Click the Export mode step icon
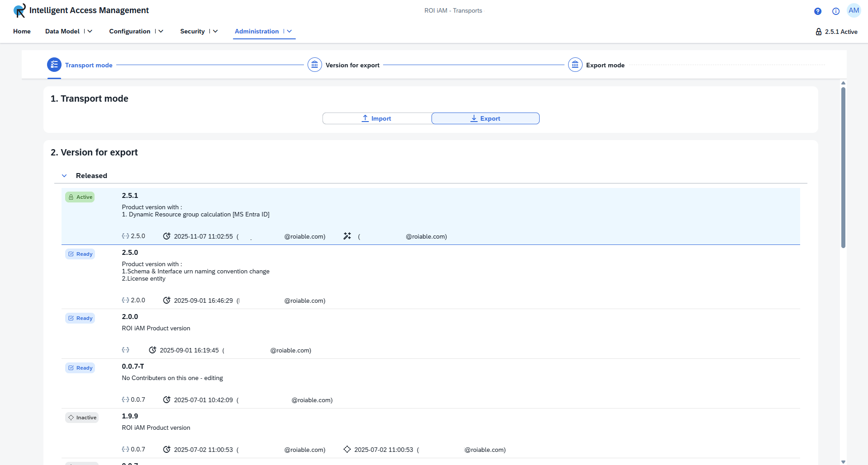This screenshot has height=465, width=868. (x=574, y=65)
